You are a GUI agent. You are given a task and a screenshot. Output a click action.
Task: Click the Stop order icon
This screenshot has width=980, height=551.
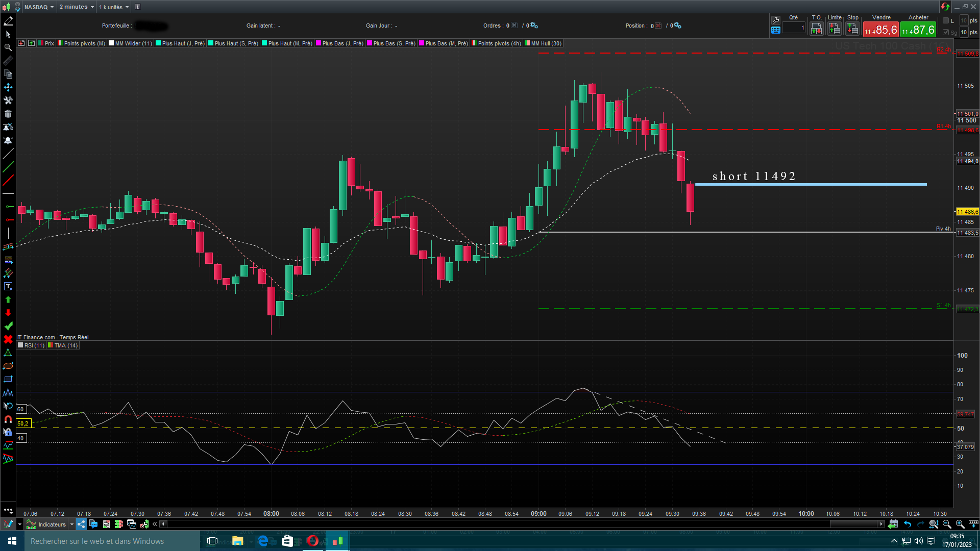(x=852, y=29)
